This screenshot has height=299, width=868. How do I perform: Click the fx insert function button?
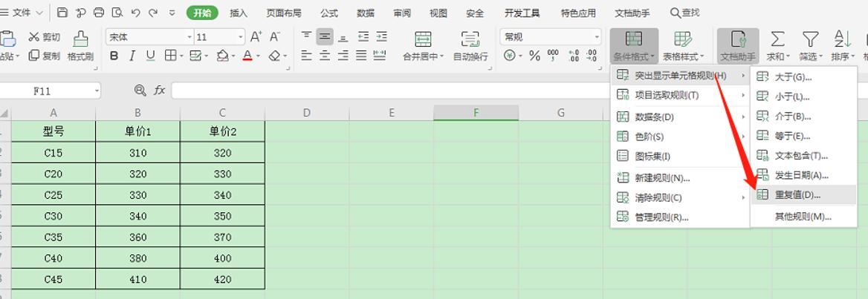[x=160, y=91]
